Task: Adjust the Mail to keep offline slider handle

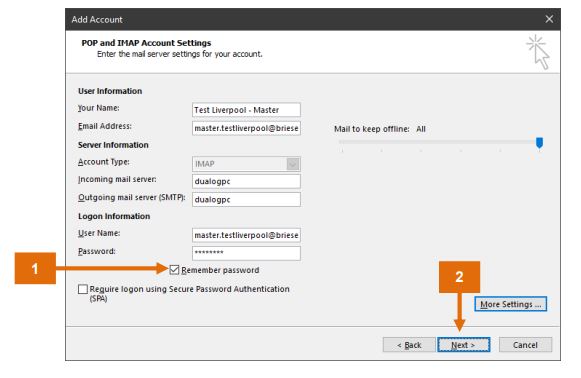Action: pos(540,143)
